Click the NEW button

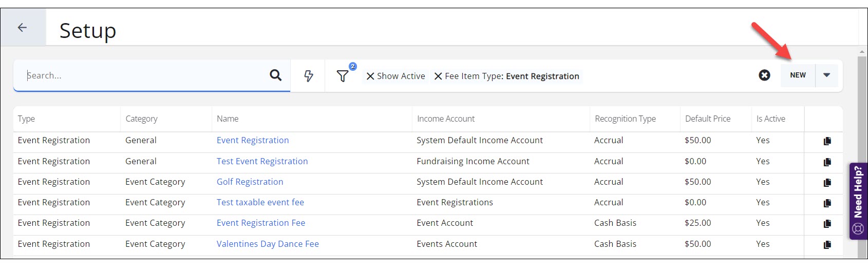click(798, 75)
